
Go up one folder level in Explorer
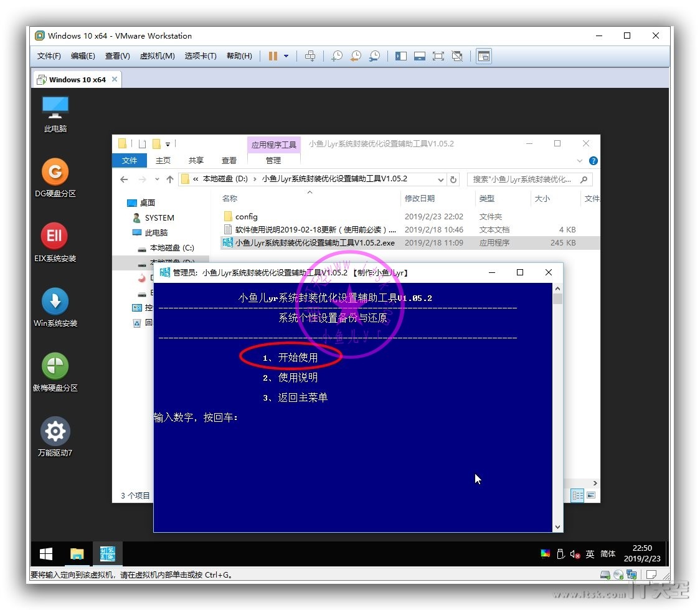(x=169, y=179)
